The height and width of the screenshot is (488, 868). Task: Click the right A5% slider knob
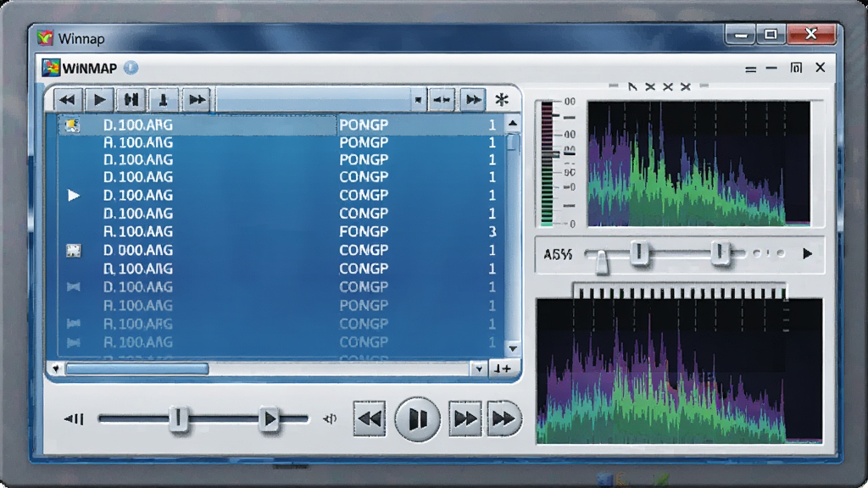tap(721, 252)
